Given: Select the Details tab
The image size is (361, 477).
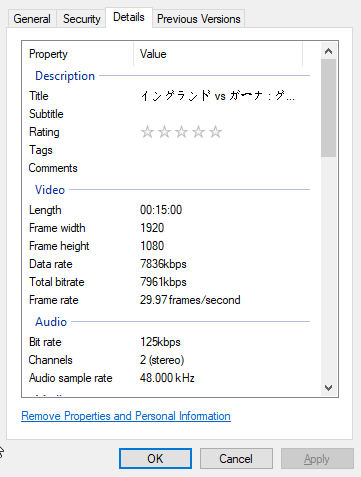Looking at the screenshot, I should click(x=129, y=17).
